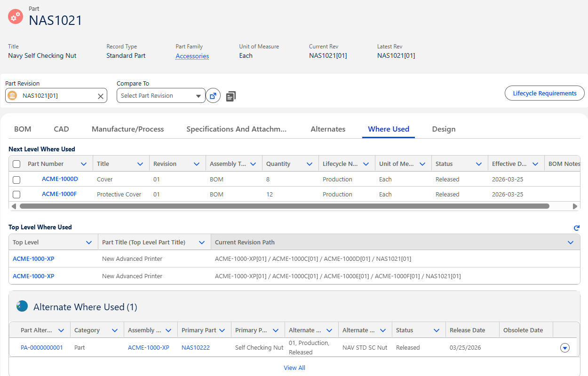
Task: Click the open-in-new-window icon beside Compare To
Action: pyautogui.click(x=213, y=95)
